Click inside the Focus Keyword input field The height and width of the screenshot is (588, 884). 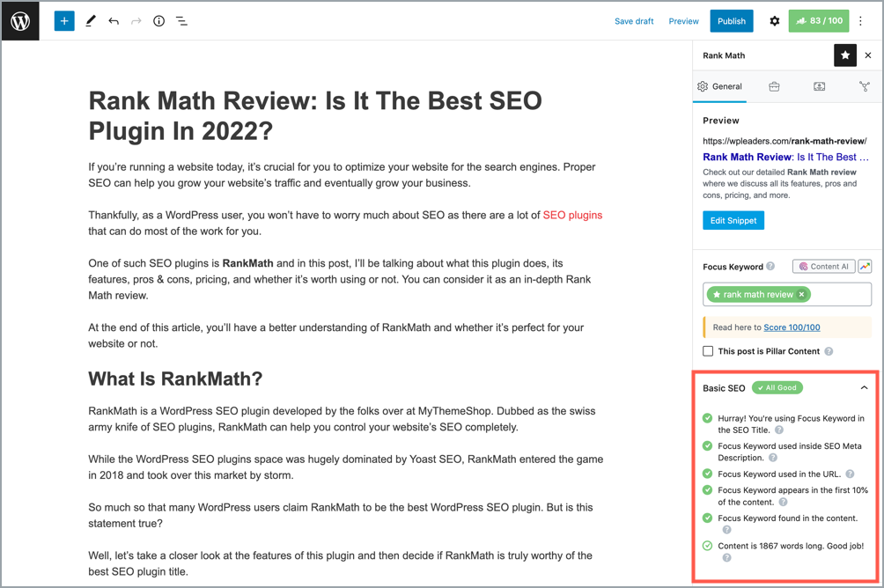[839, 295]
